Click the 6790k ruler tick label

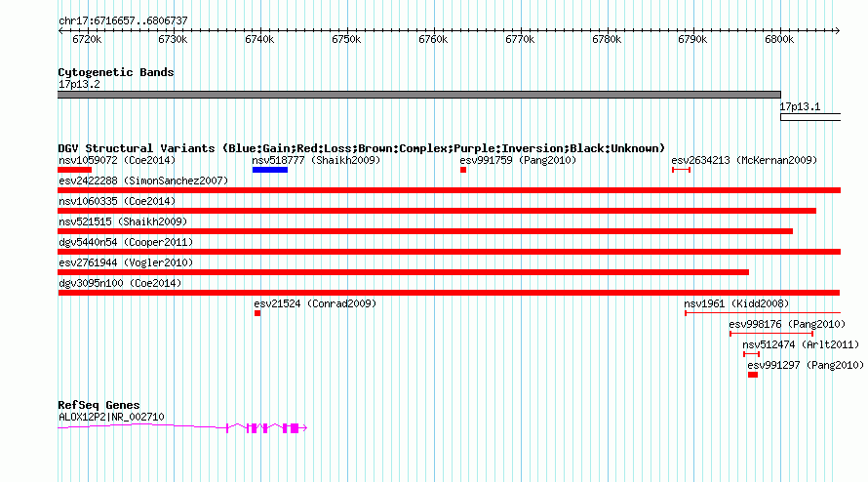click(692, 39)
